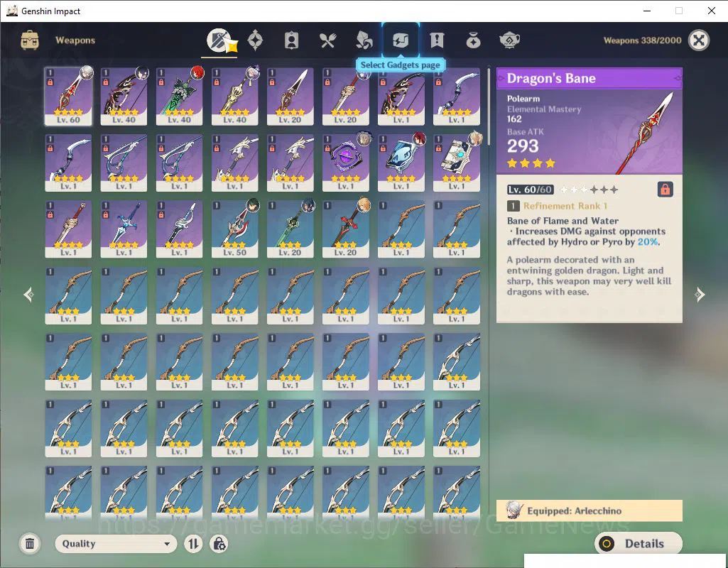Screen dimensions: 728x568
Task: Open the Artifacts inventory tab
Action: pos(256,40)
